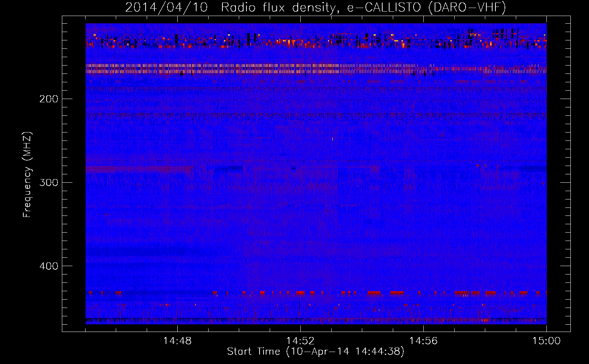Click the 14:48 time tick label

coord(177,341)
